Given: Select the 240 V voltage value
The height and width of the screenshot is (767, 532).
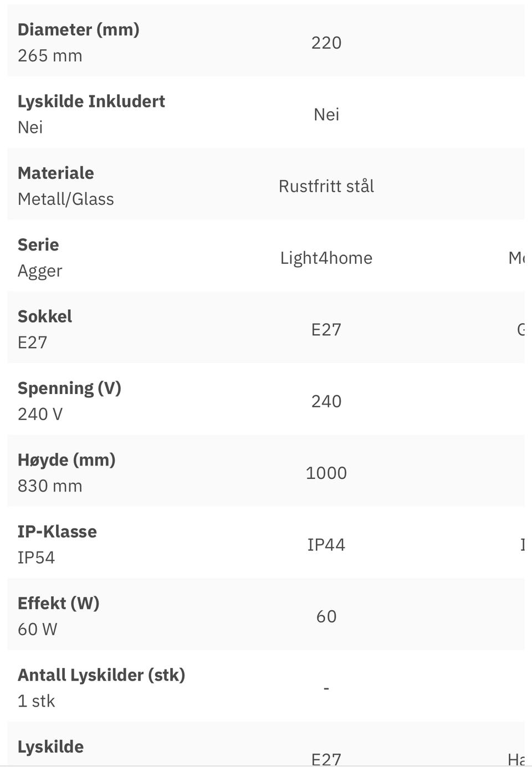Looking at the screenshot, I should 40,414.
